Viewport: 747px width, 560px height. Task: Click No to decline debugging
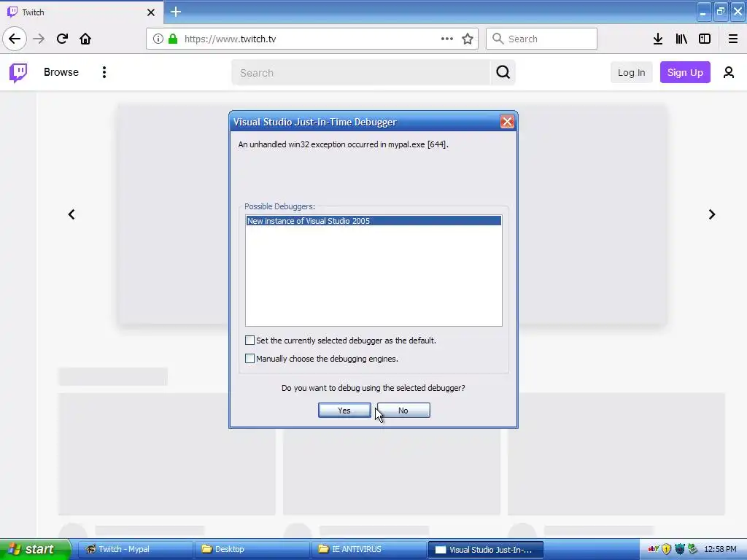(x=403, y=411)
